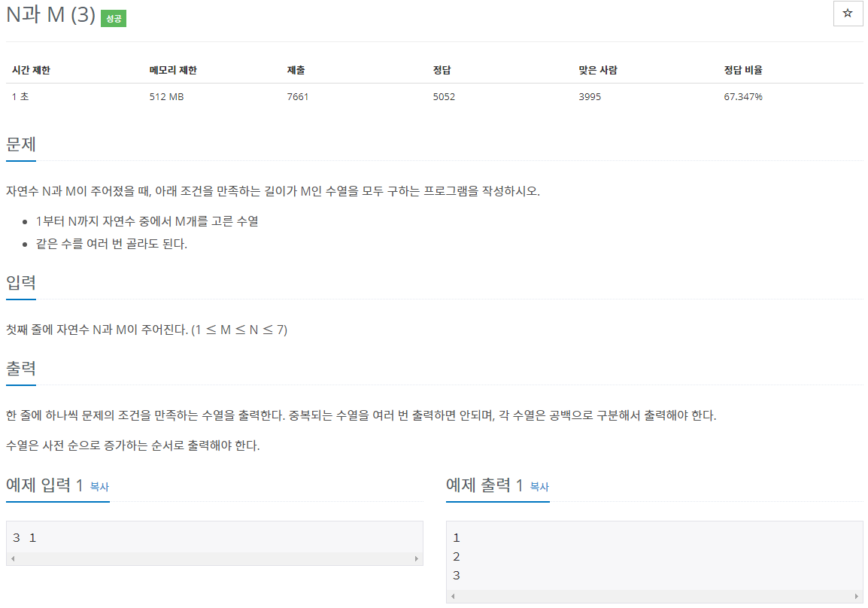The height and width of the screenshot is (608, 868).
Task: Click the example output line '2'
Action: 456,557
